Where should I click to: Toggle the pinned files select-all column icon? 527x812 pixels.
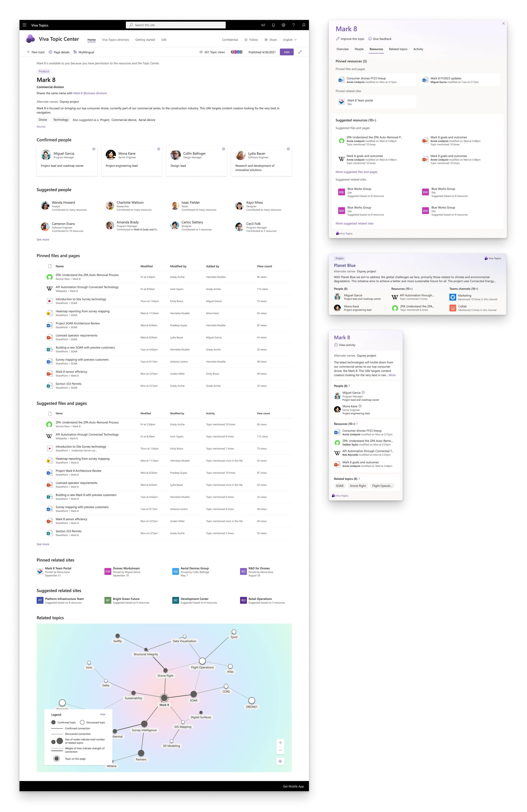(50, 266)
